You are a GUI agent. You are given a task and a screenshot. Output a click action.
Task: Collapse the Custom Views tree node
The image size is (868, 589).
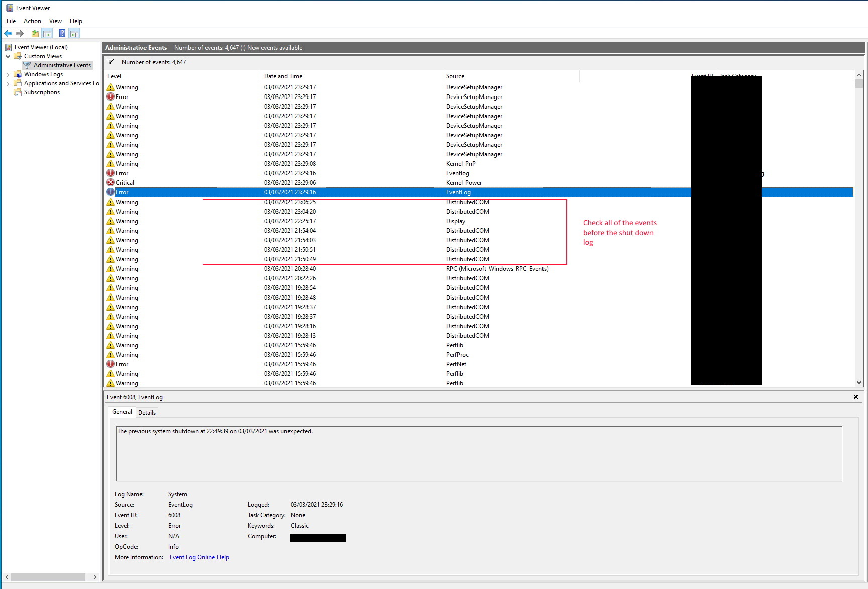coord(8,56)
